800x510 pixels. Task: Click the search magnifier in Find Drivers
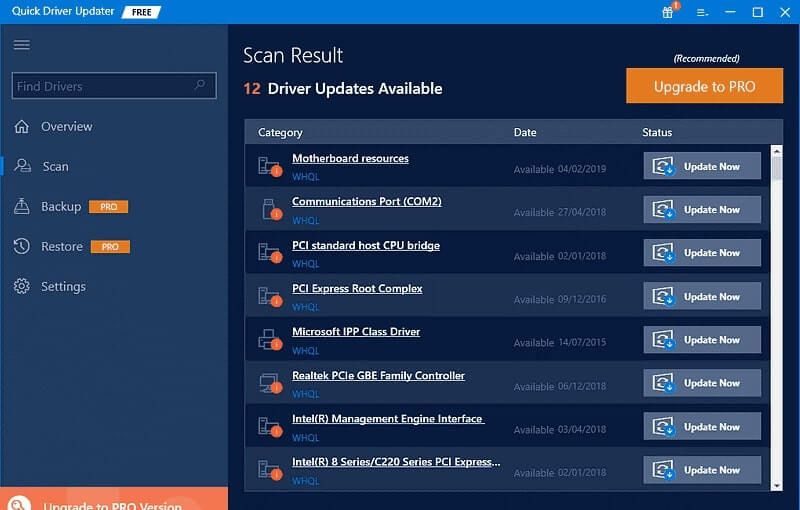pyautogui.click(x=200, y=84)
